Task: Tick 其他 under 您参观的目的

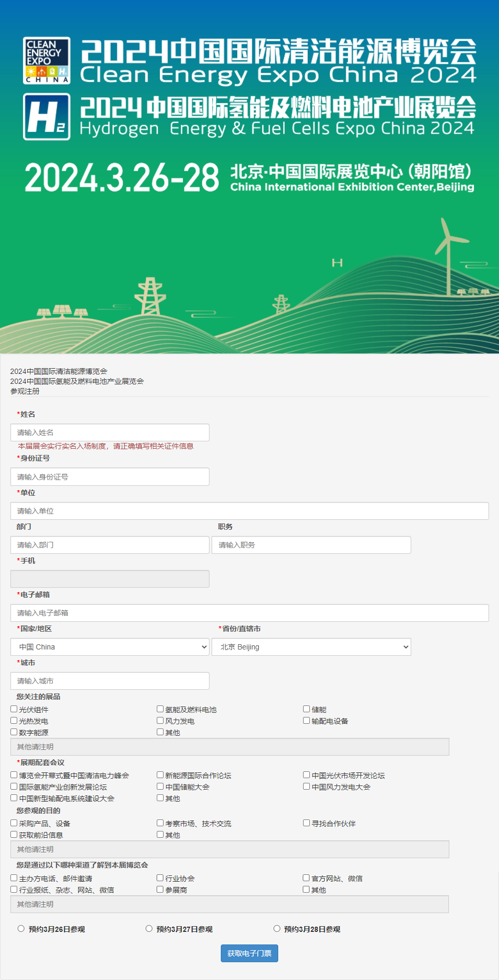Action: (160, 835)
